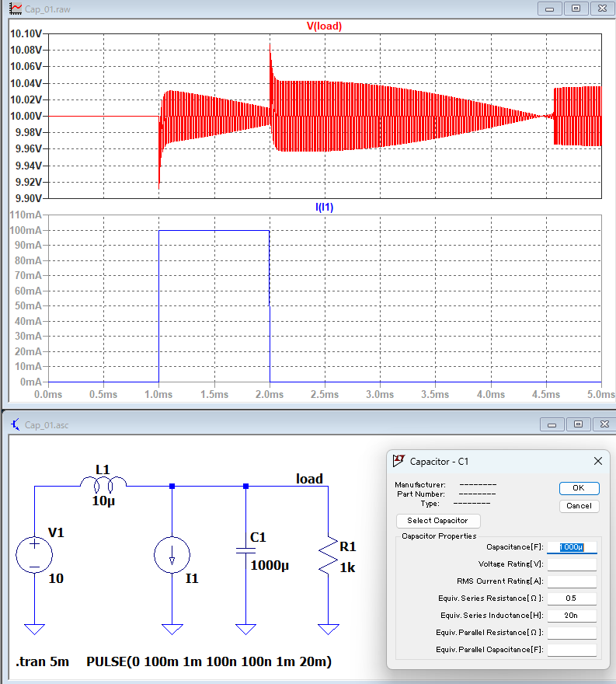This screenshot has height=684, width=616.
Task: Cancel the Capacitor C1 dialog
Action: (x=579, y=505)
